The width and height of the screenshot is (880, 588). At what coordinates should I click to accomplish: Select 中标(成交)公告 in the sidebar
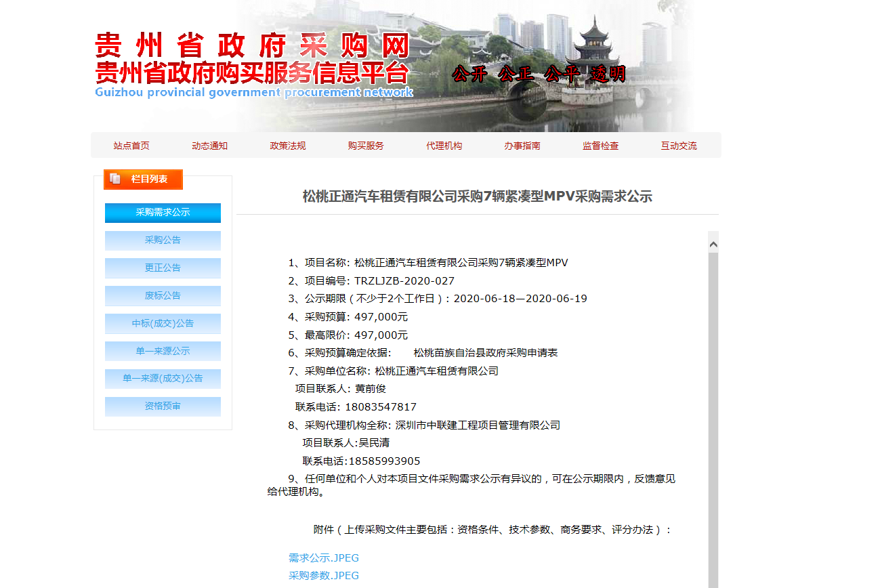pyautogui.click(x=163, y=324)
